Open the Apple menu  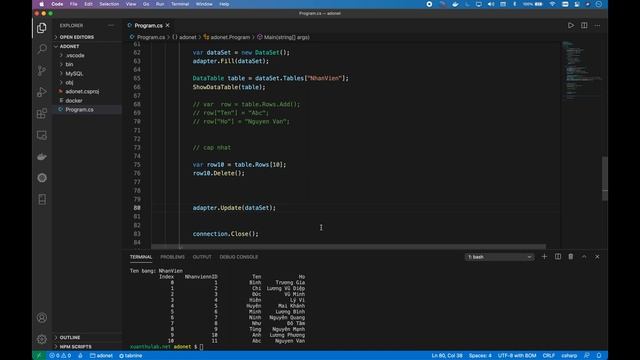42,4
